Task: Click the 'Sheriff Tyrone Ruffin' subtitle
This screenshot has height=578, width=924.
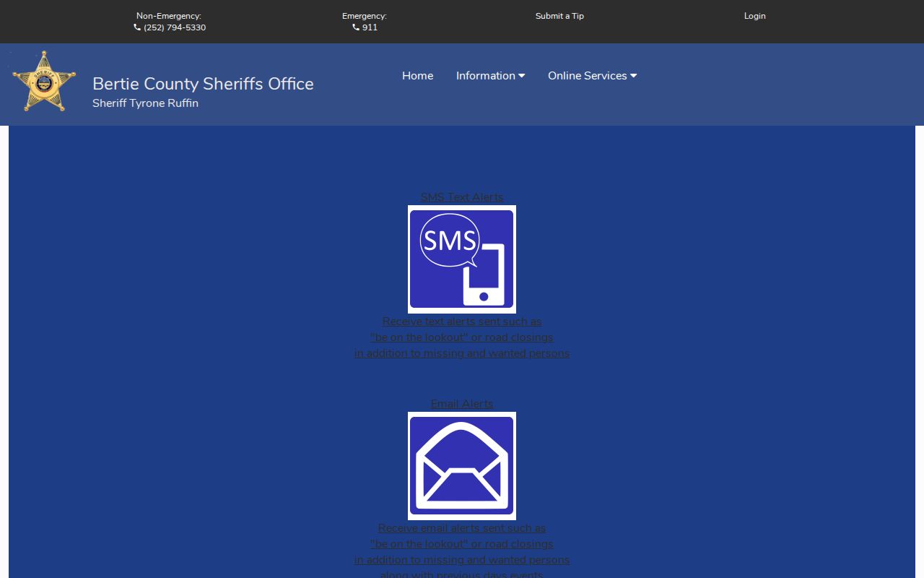Action: [x=145, y=103]
